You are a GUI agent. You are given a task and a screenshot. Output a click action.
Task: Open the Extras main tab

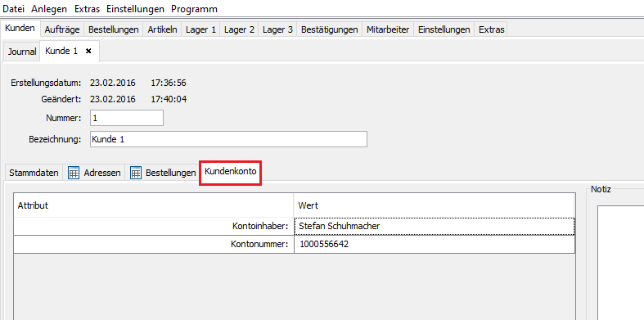[491, 29]
